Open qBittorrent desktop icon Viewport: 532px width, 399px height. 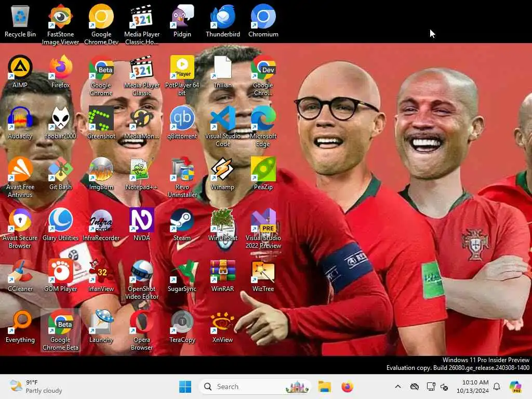click(x=182, y=123)
